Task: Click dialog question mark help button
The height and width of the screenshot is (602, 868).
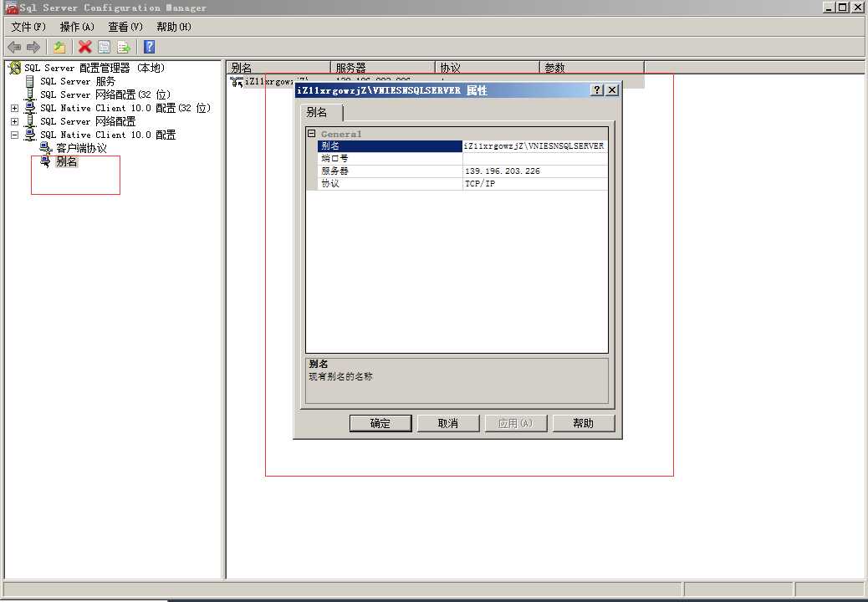Action: [597, 89]
